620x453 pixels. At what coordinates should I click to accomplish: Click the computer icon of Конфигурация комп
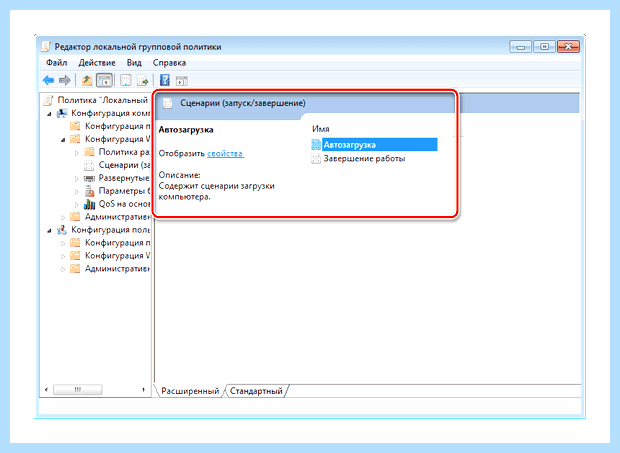(x=62, y=113)
